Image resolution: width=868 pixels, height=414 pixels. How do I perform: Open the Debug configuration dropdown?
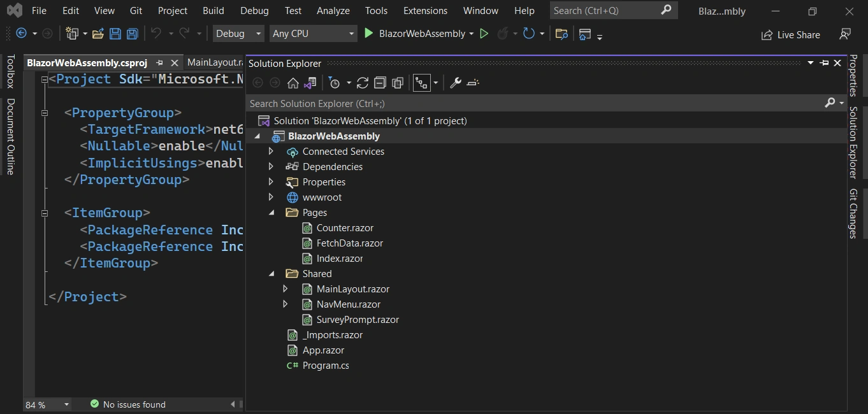pyautogui.click(x=238, y=34)
